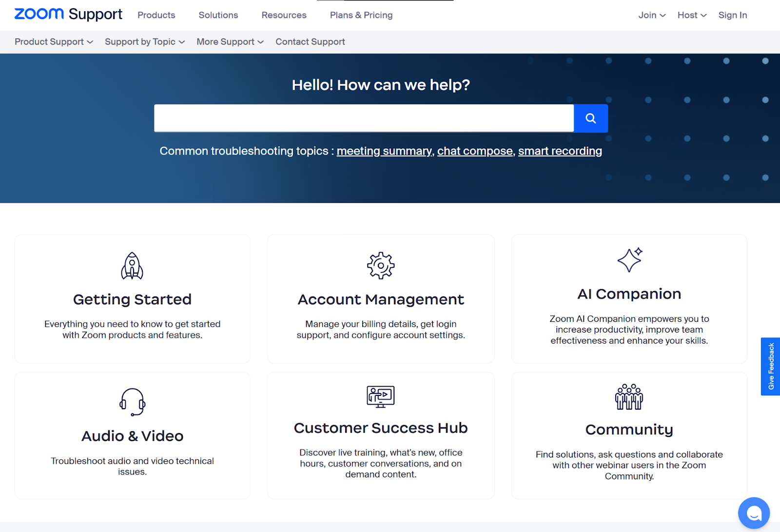Open the Join dropdown menu
The width and height of the screenshot is (780, 532).
point(652,15)
